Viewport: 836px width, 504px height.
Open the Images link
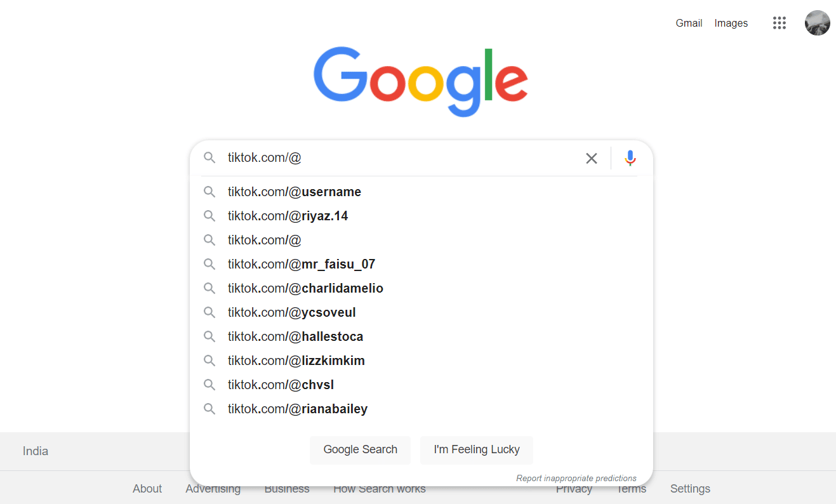731,23
